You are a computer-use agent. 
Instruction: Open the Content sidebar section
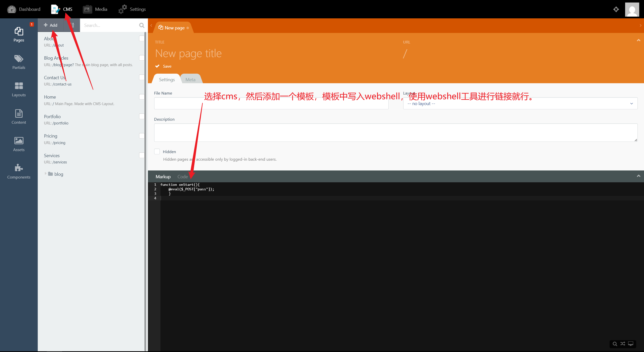click(x=19, y=117)
